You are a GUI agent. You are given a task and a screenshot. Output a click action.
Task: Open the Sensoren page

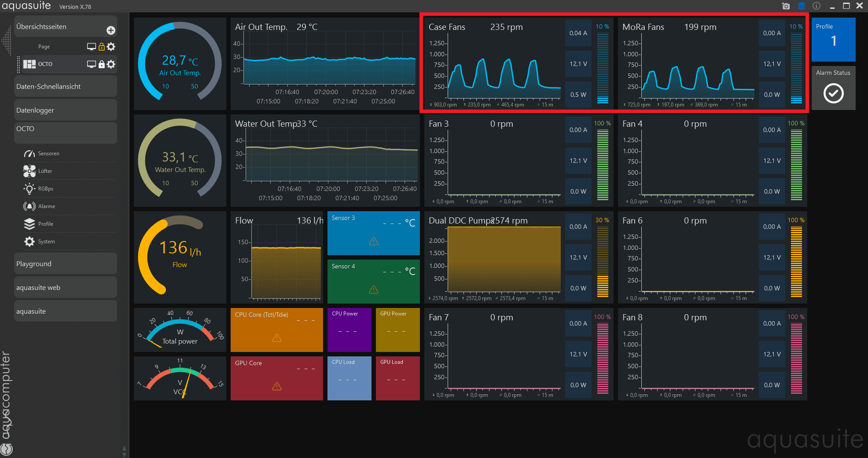pos(69,154)
